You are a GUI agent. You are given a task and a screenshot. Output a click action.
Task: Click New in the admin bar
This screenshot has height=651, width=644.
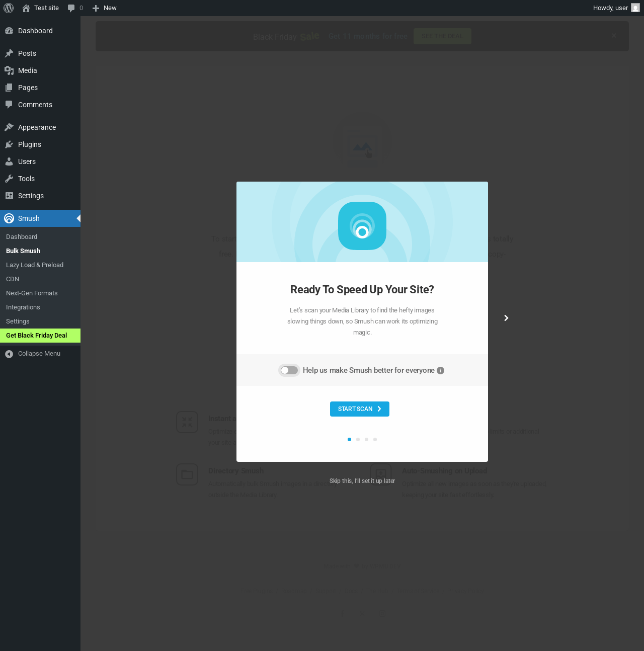click(105, 8)
